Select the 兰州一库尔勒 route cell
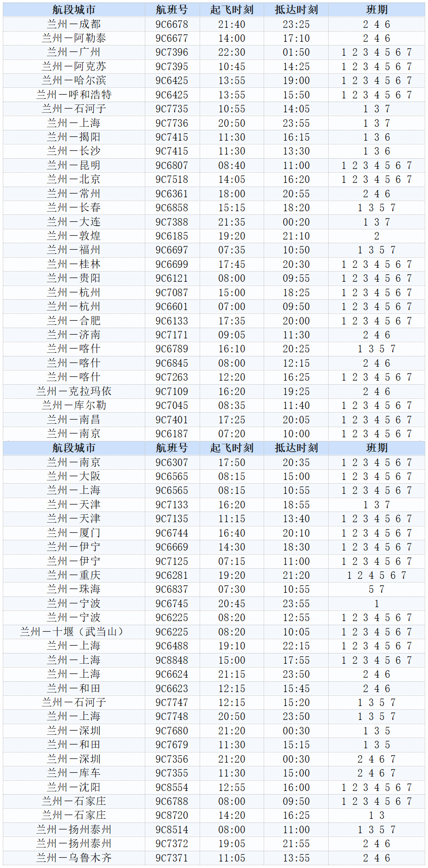Viewport: 428px width, 868px height. (x=74, y=405)
